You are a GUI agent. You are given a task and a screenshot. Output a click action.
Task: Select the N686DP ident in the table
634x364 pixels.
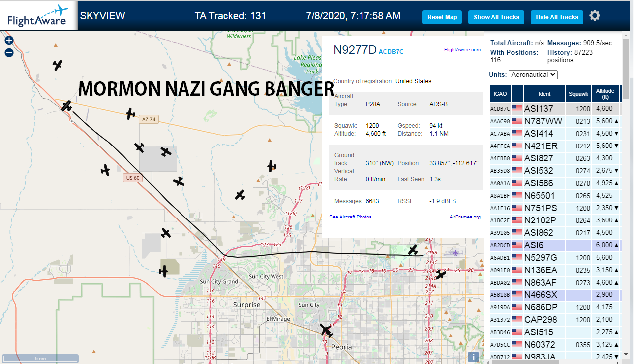click(x=541, y=307)
